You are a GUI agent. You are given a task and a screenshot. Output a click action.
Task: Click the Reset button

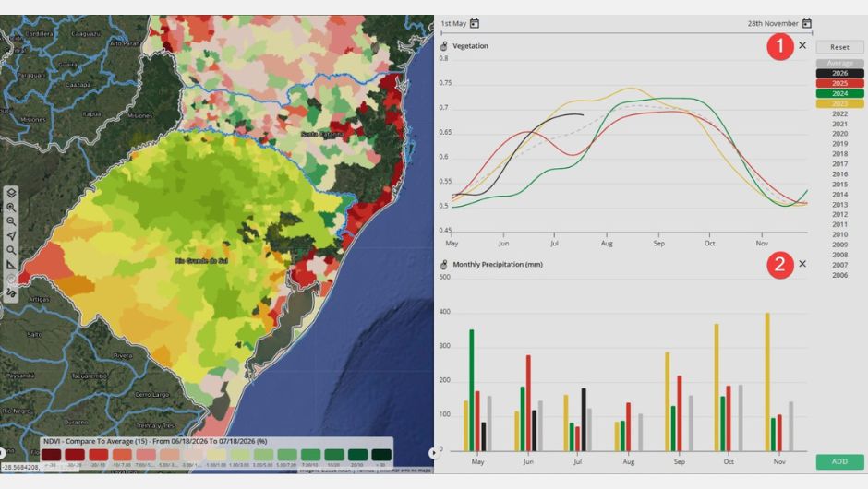839,47
